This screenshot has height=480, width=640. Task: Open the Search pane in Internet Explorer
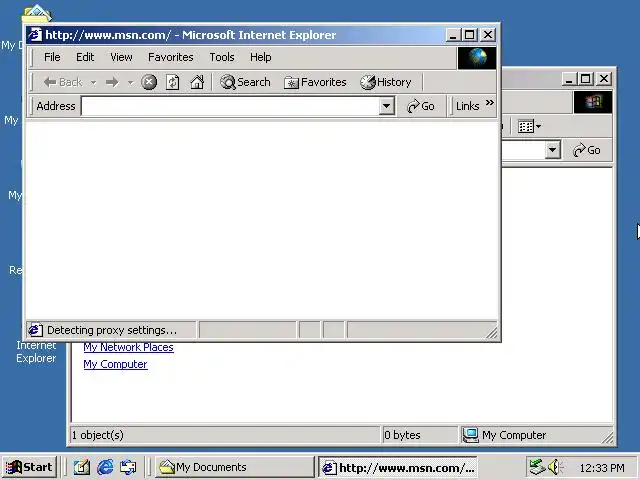[245, 82]
